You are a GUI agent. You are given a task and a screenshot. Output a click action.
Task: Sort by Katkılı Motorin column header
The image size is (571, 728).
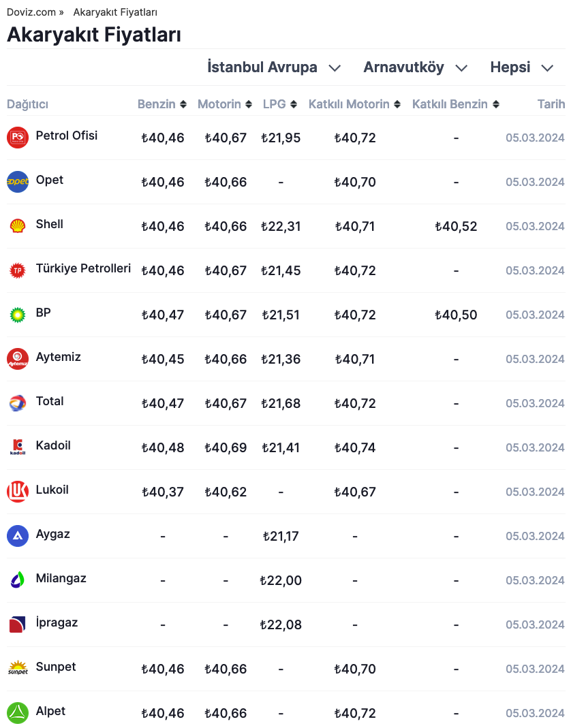pos(354,104)
